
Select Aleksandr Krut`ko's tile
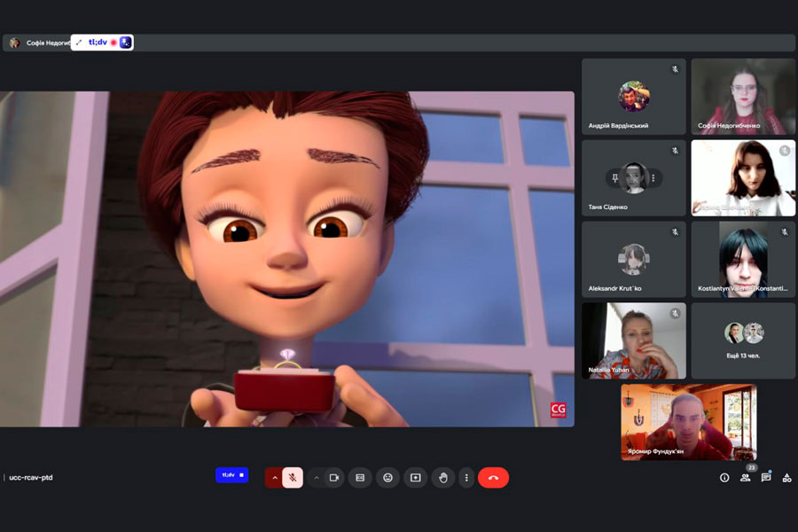(634, 260)
